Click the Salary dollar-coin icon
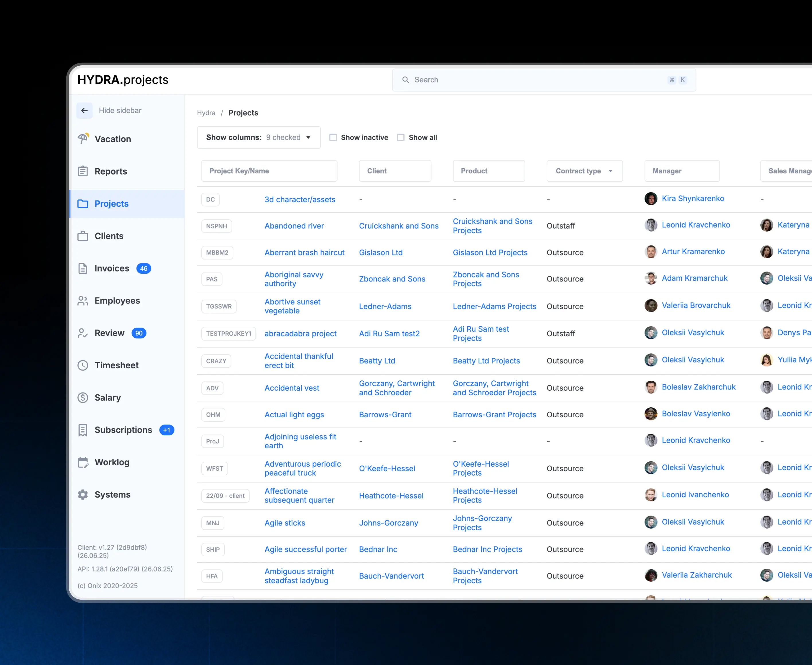The width and height of the screenshot is (812, 665). [x=83, y=398]
